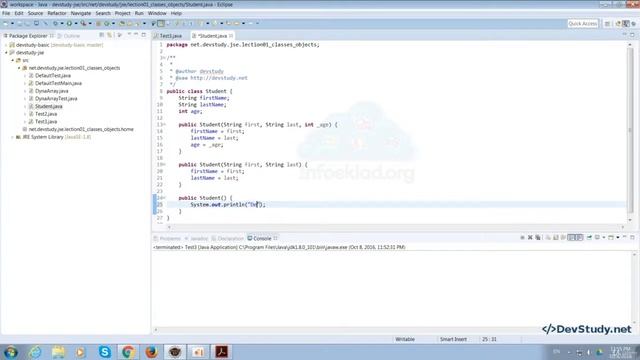Image resolution: width=640 pixels, height=360 pixels.
Task: Click the Console vertical scrollbar
Action: point(634,290)
